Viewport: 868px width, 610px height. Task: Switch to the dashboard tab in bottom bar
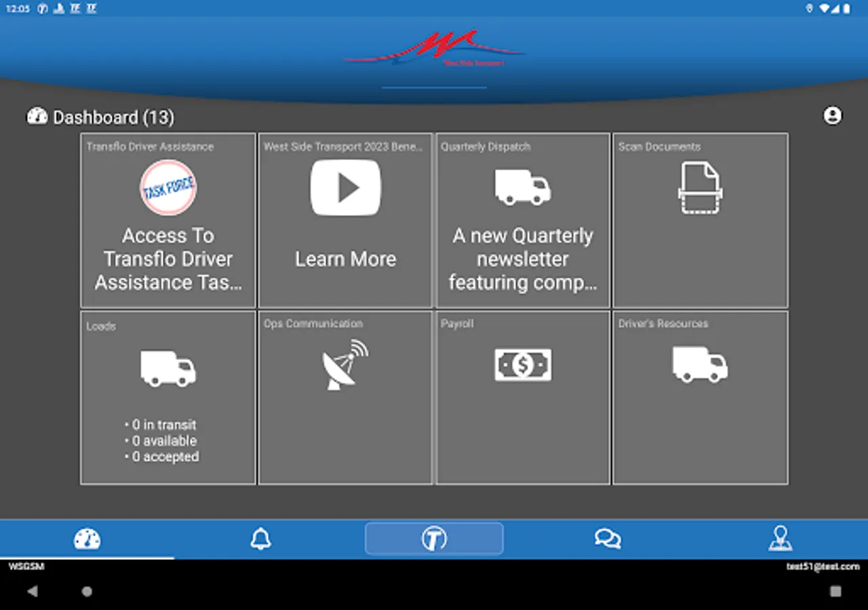(x=87, y=539)
